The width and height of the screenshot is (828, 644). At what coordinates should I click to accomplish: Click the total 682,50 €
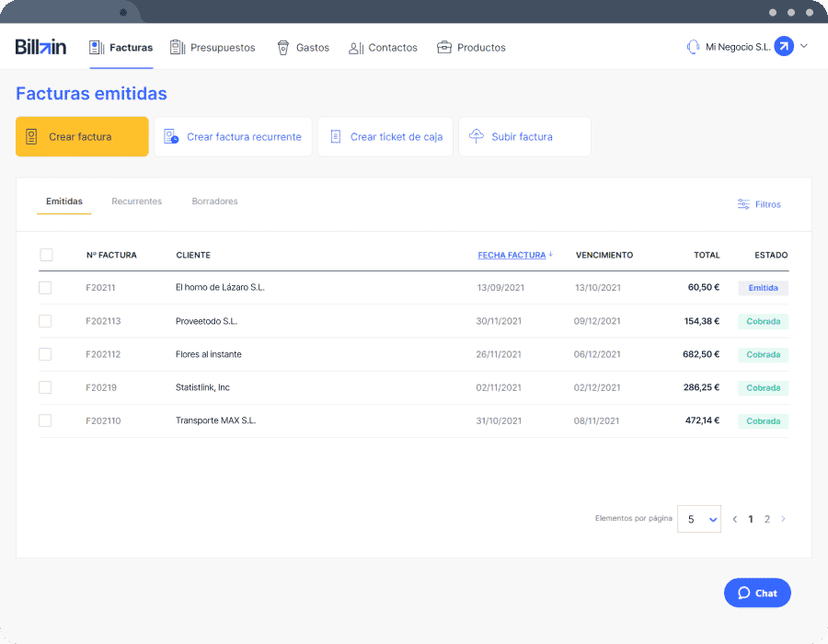(701, 354)
